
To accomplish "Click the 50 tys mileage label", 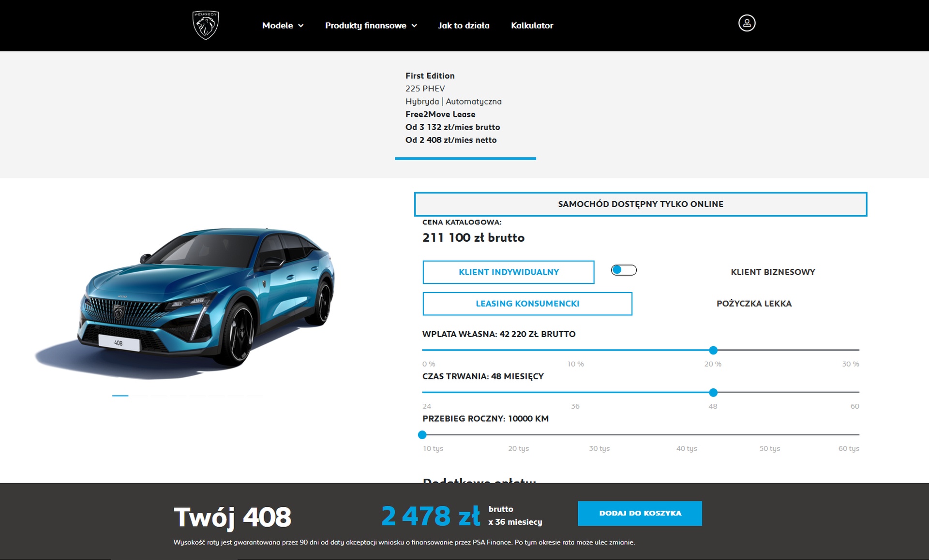I will tap(769, 449).
